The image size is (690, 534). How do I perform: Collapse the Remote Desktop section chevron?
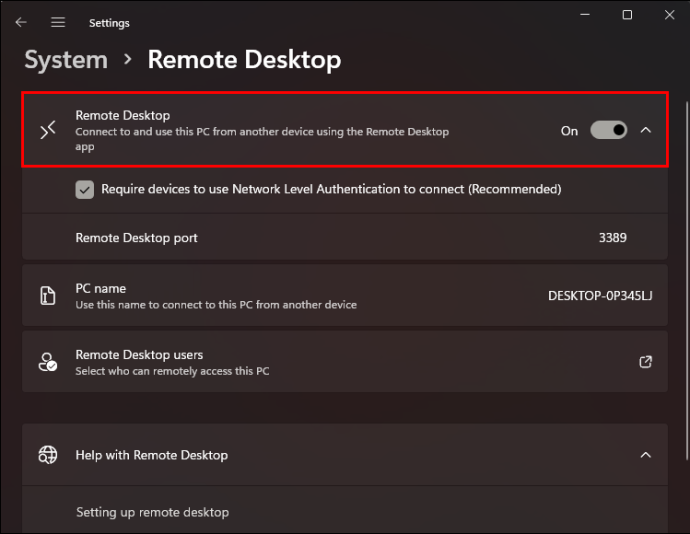[x=646, y=130]
